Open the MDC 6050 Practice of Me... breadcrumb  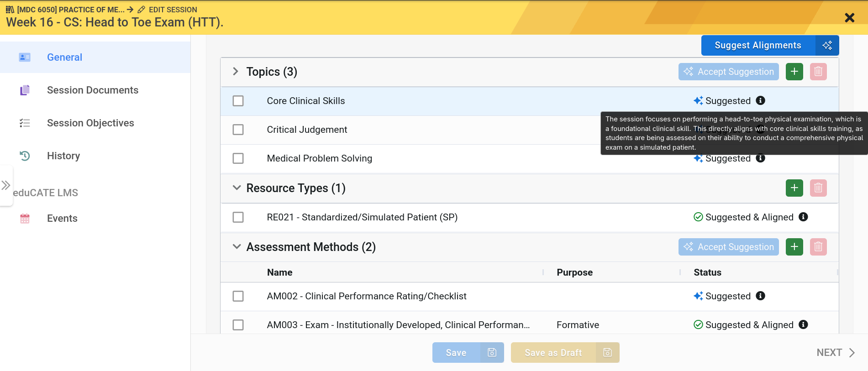[x=65, y=10]
